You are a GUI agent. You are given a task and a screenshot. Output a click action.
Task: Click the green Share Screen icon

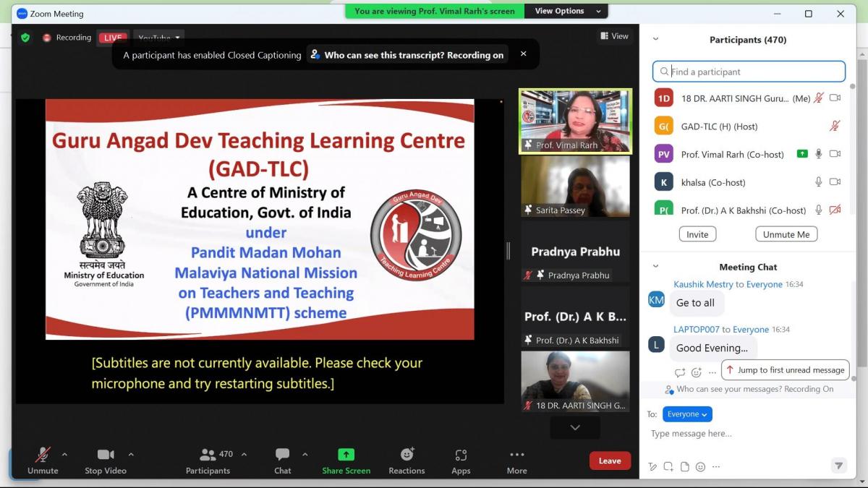(346, 455)
